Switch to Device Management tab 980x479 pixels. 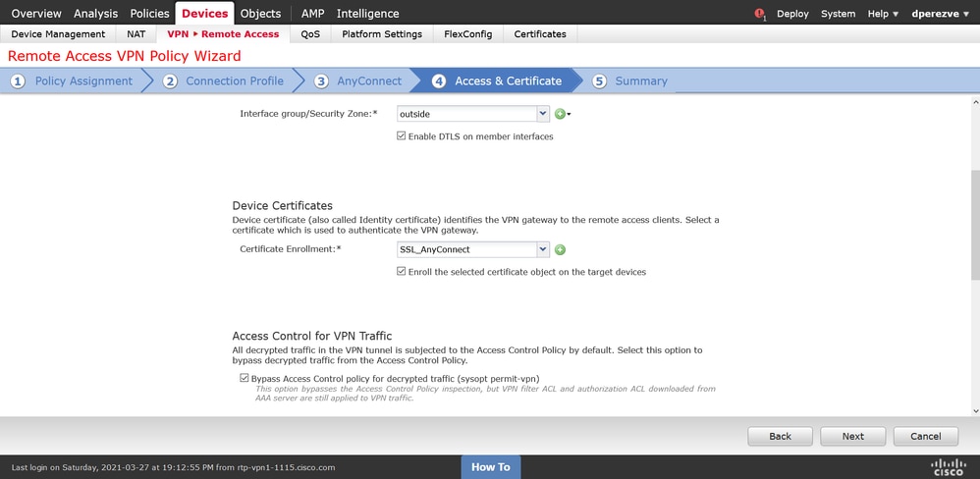click(58, 34)
